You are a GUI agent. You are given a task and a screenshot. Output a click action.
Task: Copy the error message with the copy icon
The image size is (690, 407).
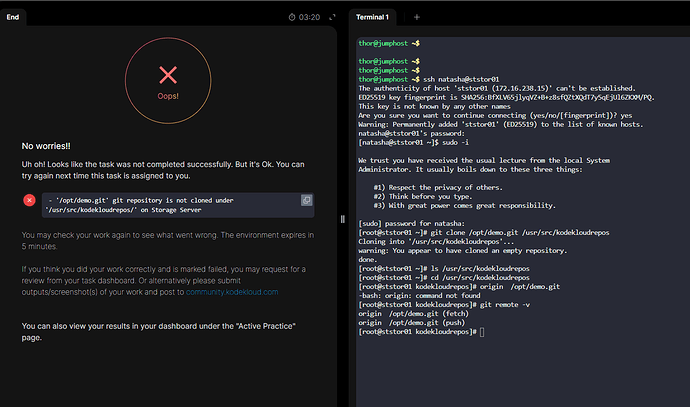(306, 200)
